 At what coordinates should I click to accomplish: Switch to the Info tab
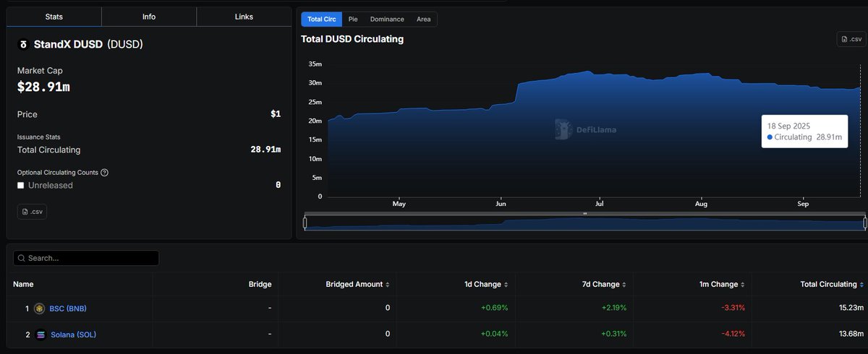coord(149,17)
